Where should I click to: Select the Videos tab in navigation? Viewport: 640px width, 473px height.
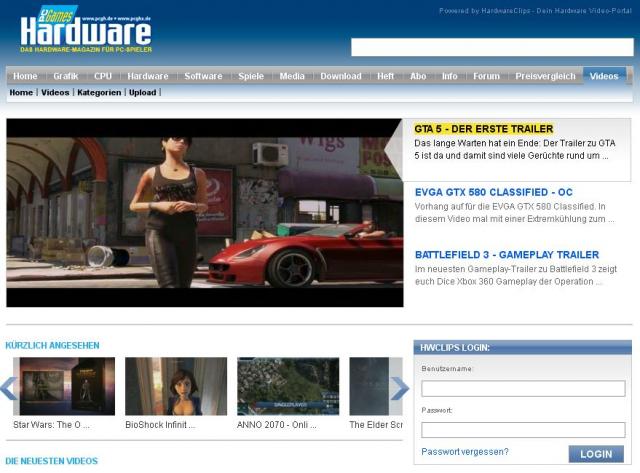pyautogui.click(x=604, y=76)
